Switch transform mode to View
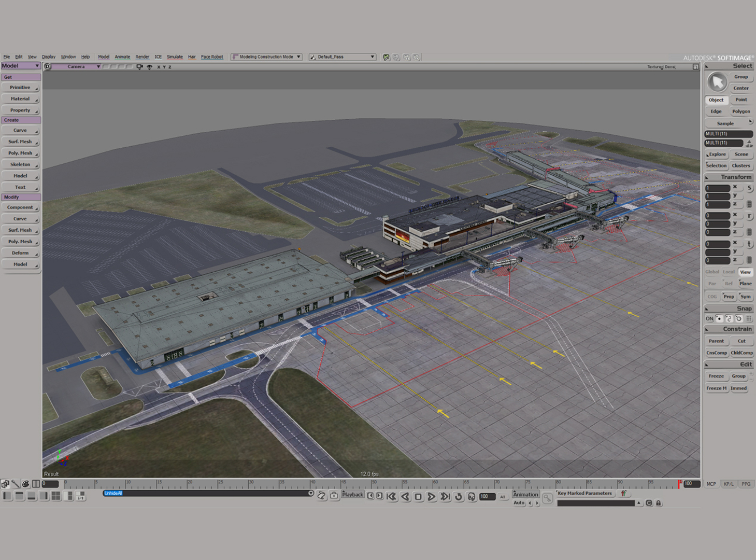 click(x=745, y=272)
